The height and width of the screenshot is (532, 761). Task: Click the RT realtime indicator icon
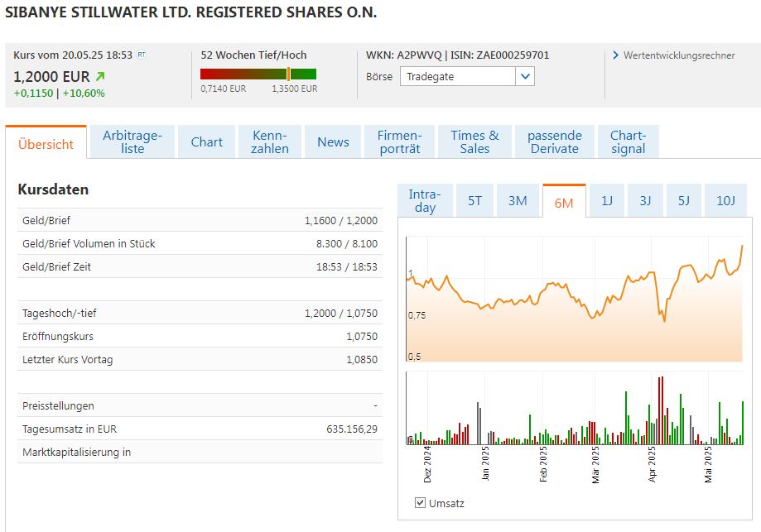(141, 55)
